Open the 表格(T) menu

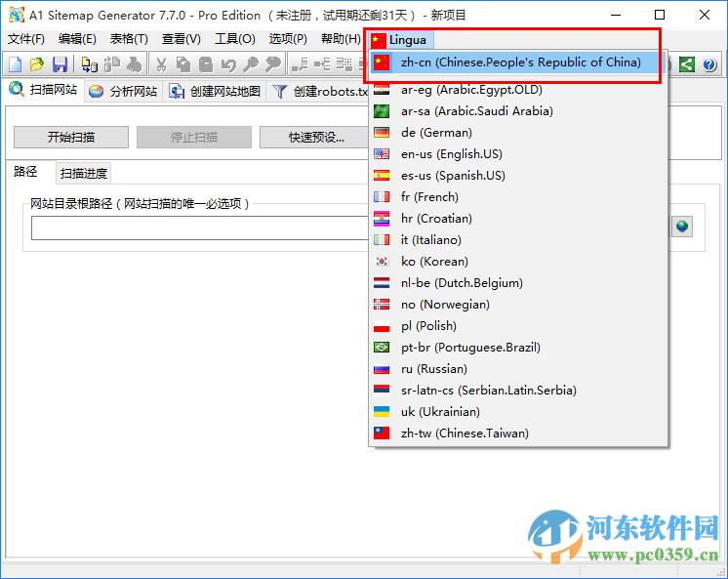coord(129,39)
